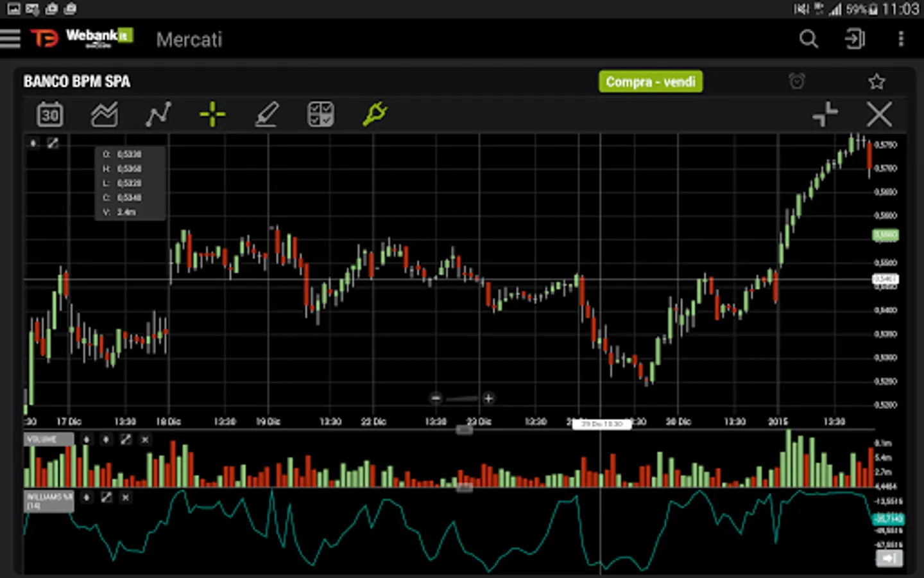This screenshot has height=578, width=924.
Task: Select the drawing pencil tool
Action: pos(266,114)
